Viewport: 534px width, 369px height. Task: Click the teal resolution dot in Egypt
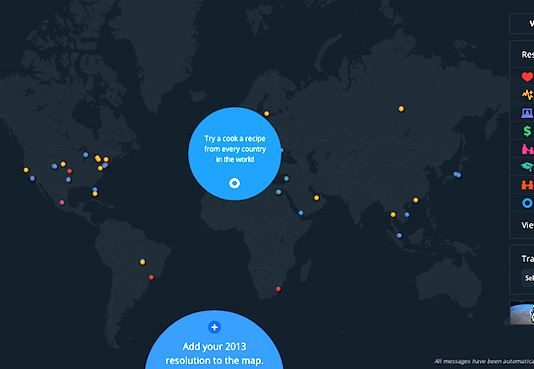[x=279, y=192]
